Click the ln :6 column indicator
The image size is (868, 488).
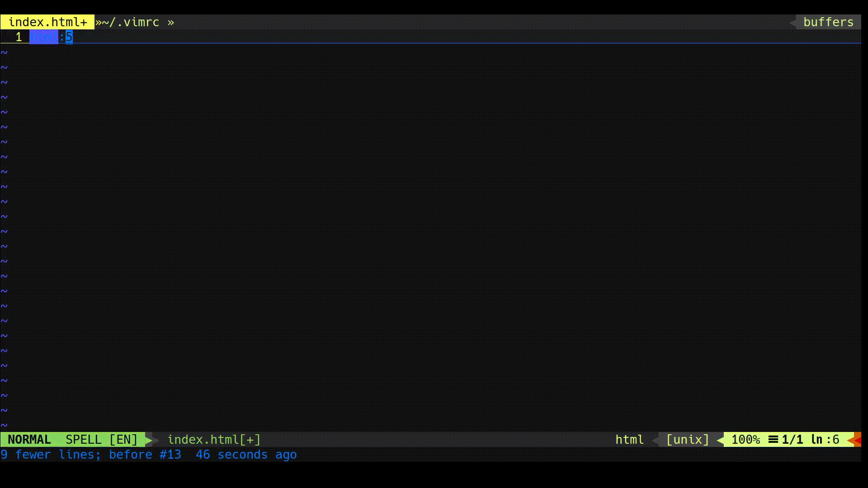coord(825,439)
